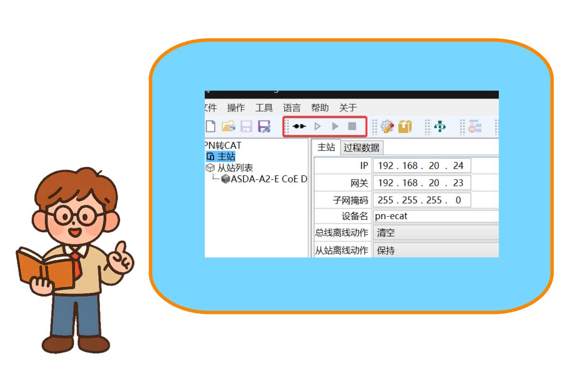Open the 帮助 menu
Viewport: 588px width, 374px height.
coord(320,108)
